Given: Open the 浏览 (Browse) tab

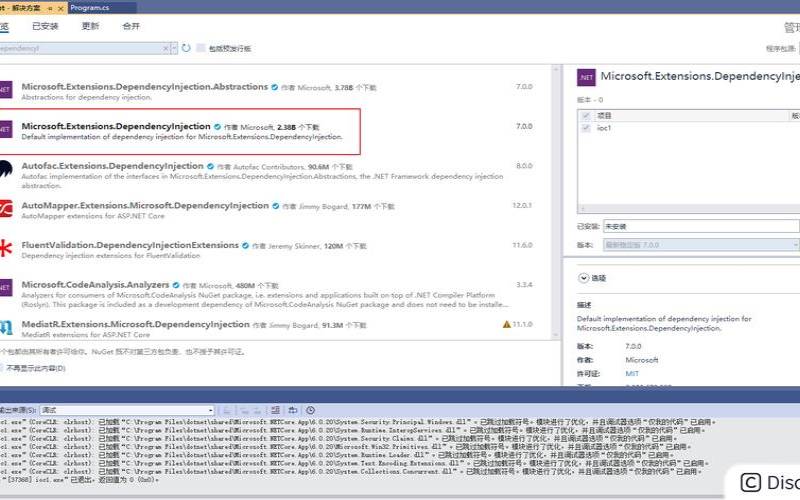Looking at the screenshot, I should point(4,27).
